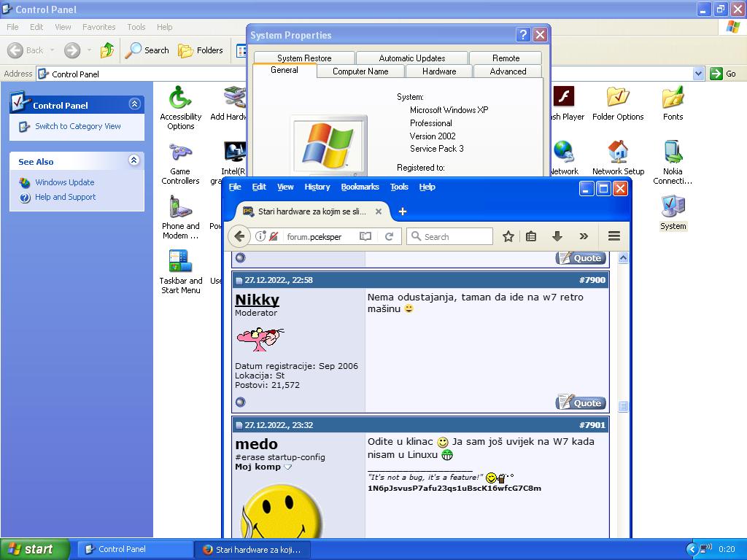The height and width of the screenshot is (560, 747).
Task: Click volume icon in system tray
Action: [706, 549]
